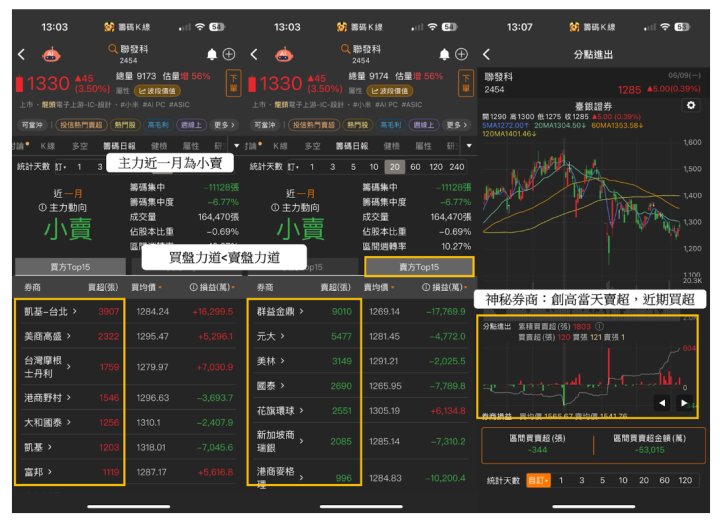Viewport: 720px width, 523px height.
Task: Tap 下單 order button on middle screen
Action: tap(466, 83)
